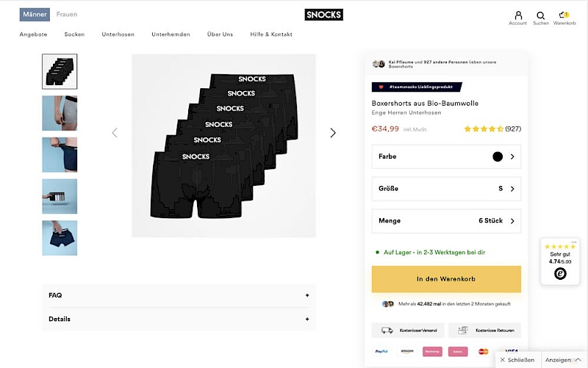The width and height of the screenshot is (588, 368).
Task: Select the navy boxershorts thumbnail
Action: pos(60,238)
